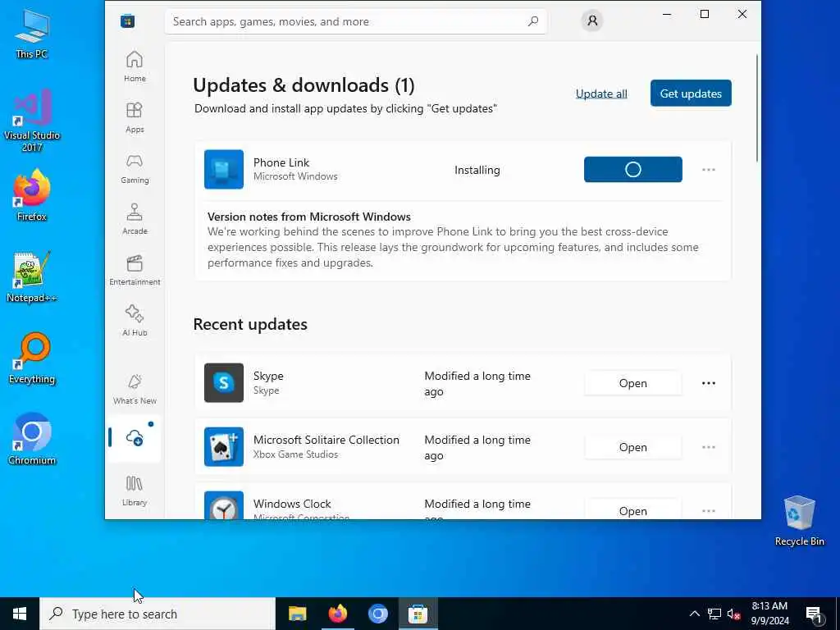
Task: Click the Installing status text
Action: (477, 170)
